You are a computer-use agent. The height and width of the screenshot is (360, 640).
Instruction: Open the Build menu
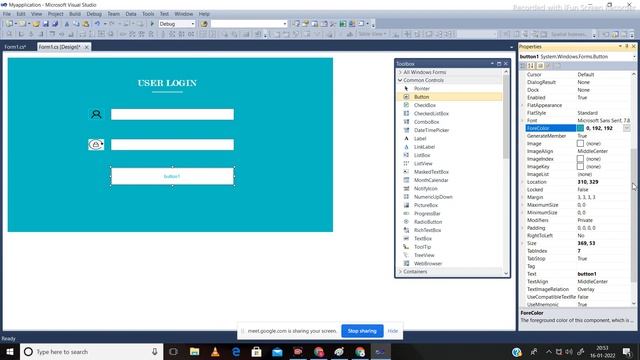pos(75,14)
